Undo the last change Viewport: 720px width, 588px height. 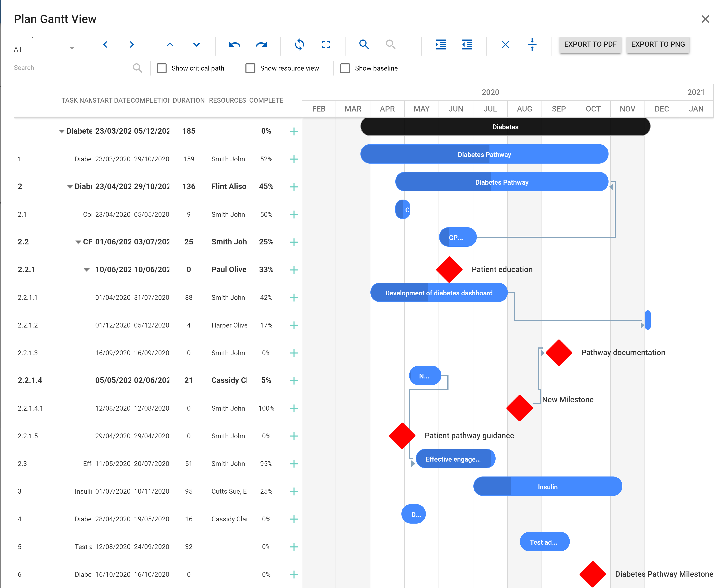click(x=235, y=45)
